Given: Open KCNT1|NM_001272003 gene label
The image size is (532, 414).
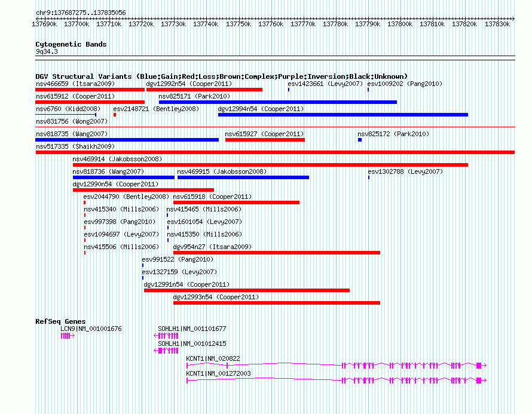Looking at the screenshot, I should click(x=219, y=373).
